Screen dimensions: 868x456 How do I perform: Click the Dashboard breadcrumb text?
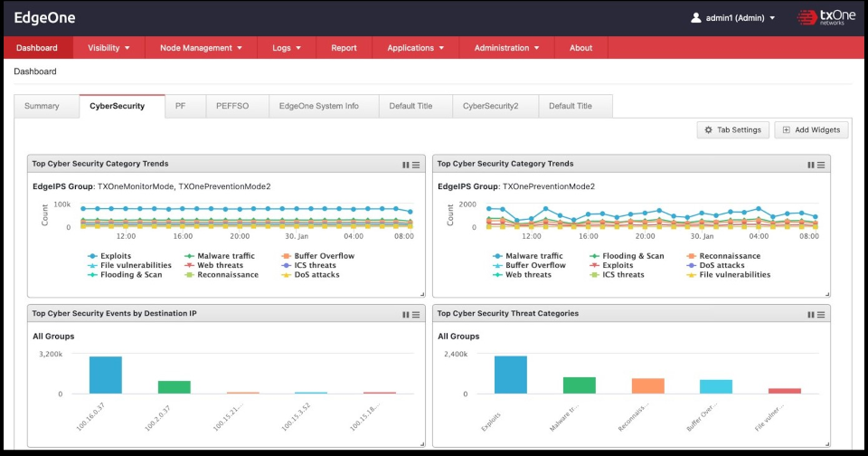tap(35, 71)
